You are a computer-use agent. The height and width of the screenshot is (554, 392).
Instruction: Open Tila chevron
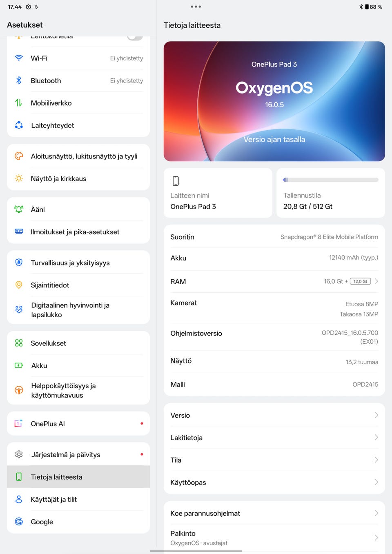coord(376,460)
